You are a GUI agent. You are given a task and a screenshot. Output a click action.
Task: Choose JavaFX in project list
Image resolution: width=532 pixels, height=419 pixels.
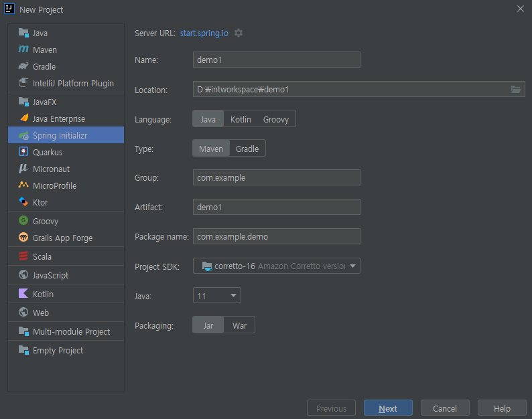pos(66,102)
